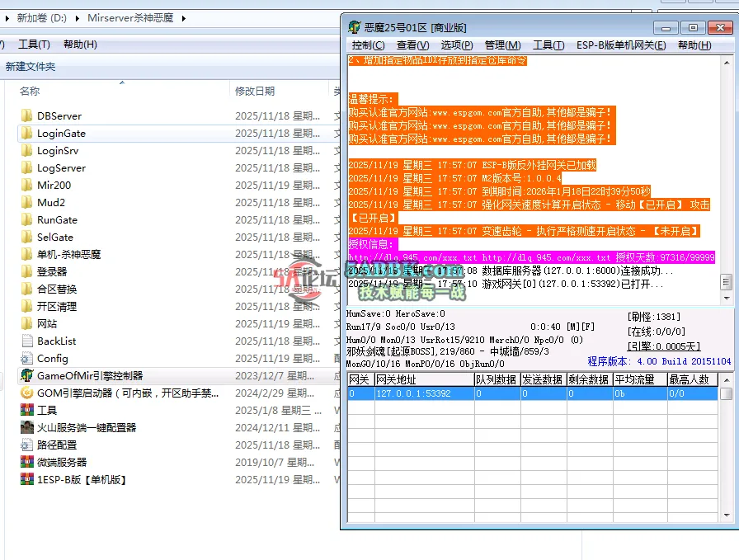
Task: Expand the breadcrumb arrow after 新加卷 (D:)
Action: [x=78, y=17]
